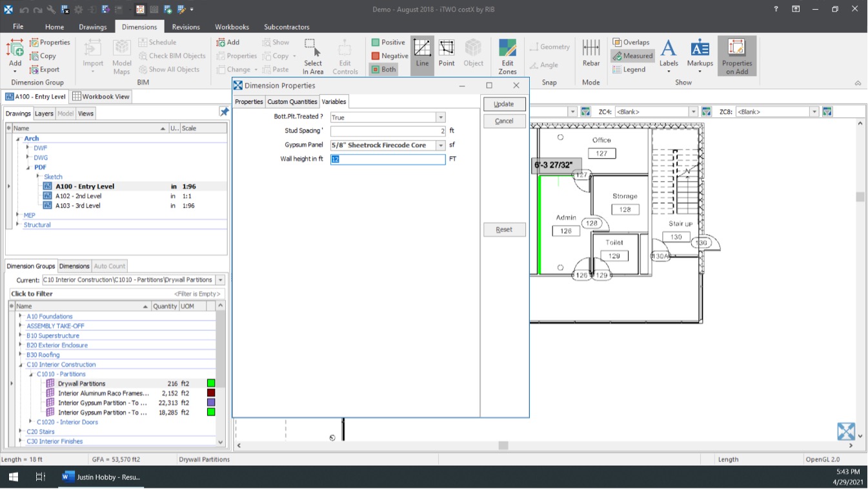Toggle Legend display
868x489 pixels.
point(629,70)
